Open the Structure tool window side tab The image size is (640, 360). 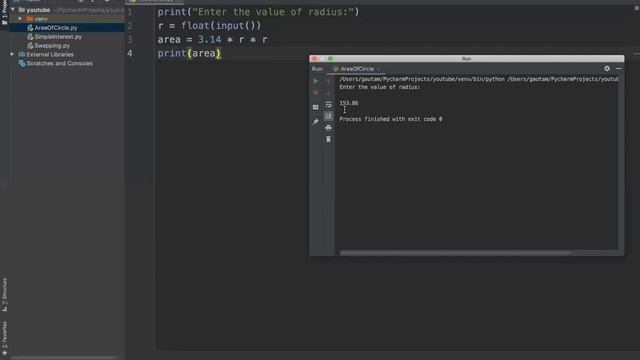tap(4, 295)
